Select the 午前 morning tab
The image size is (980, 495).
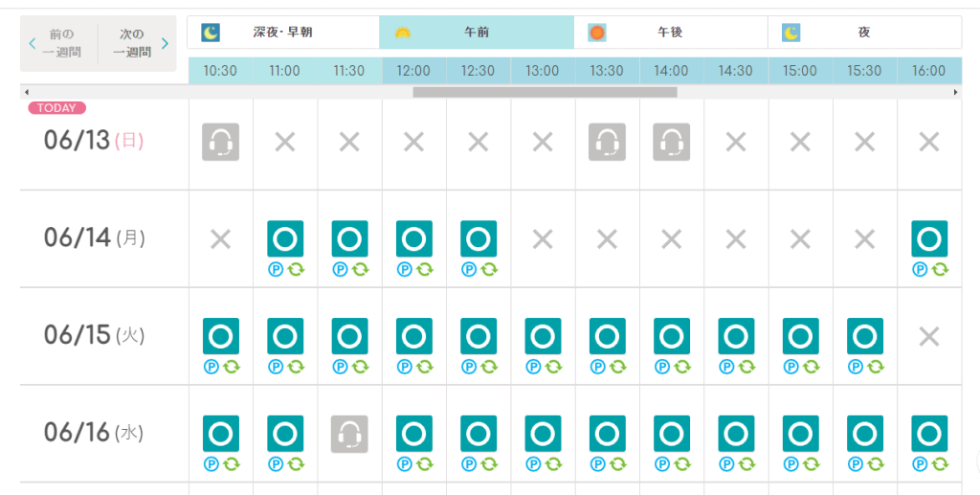[476, 33]
